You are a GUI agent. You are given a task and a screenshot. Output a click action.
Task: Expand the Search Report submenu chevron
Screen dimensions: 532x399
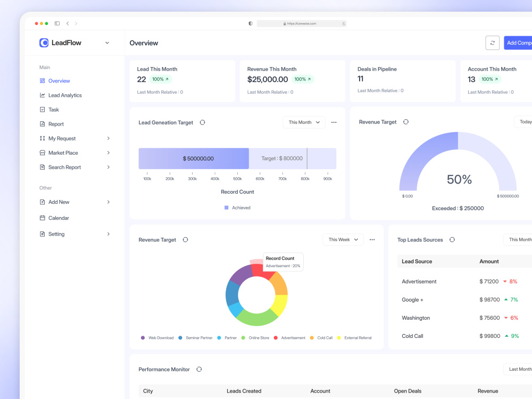click(108, 167)
